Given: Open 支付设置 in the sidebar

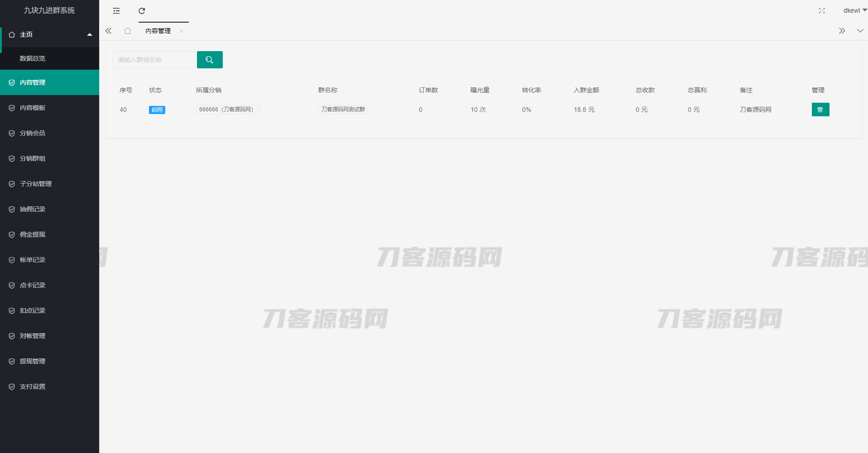Looking at the screenshot, I should tap(33, 386).
